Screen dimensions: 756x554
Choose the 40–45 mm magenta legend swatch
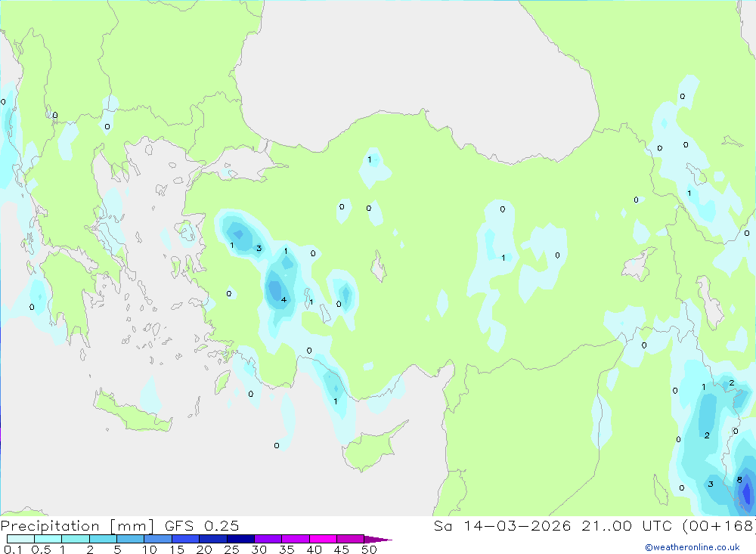click(323, 539)
